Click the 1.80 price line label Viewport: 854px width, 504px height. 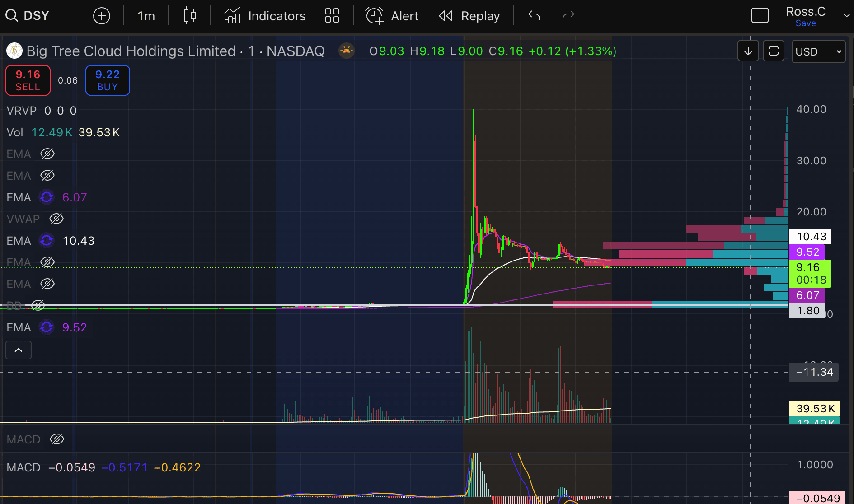[807, 311]
